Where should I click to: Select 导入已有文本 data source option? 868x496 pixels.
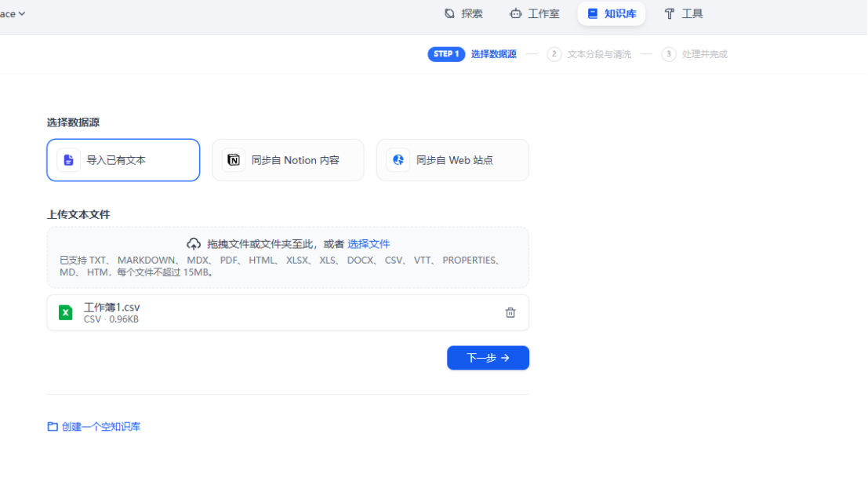[123, 160]
